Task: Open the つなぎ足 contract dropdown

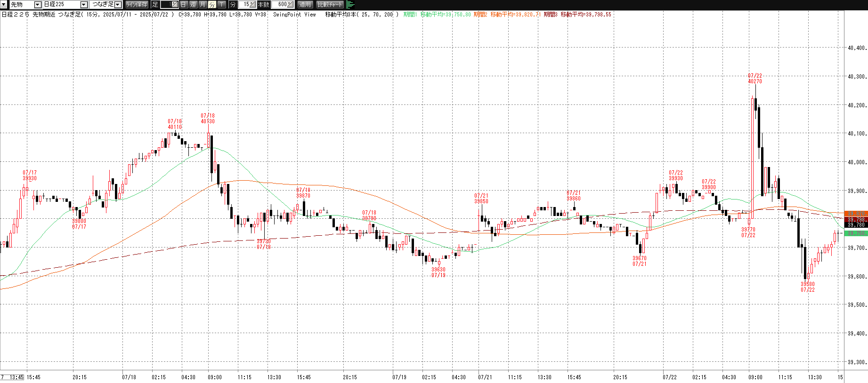Action: point(118,5)
